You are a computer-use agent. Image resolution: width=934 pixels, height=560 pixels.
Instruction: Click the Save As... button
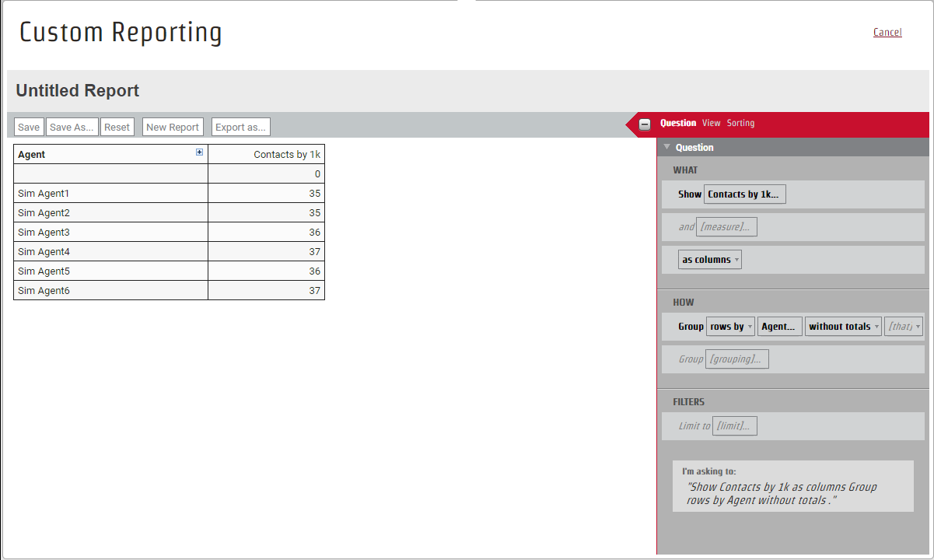point(72,128)
